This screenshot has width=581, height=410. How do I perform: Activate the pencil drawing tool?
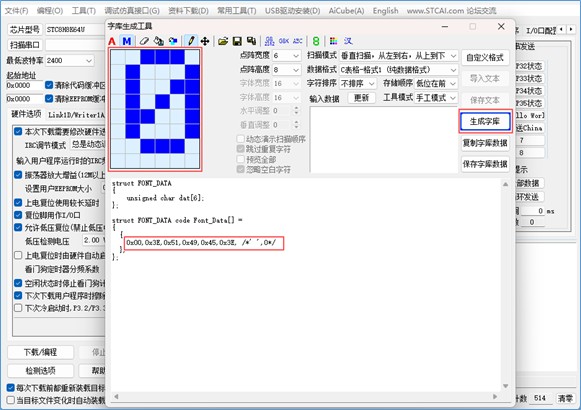191,41
